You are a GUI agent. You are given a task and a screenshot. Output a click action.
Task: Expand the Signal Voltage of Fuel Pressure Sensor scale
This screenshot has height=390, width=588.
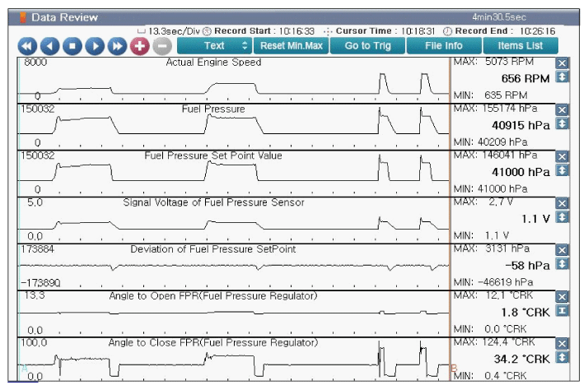[562, 217]
